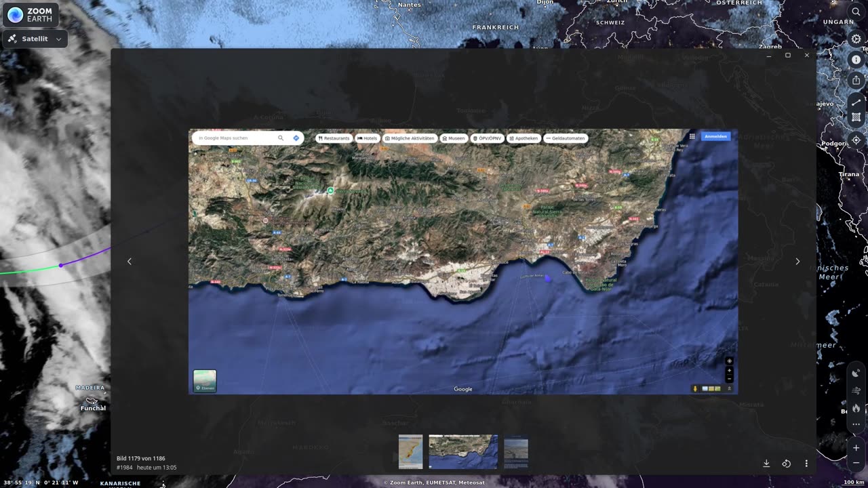
Task: Open the Zoom Earth info panel
Action: (856, 60)
